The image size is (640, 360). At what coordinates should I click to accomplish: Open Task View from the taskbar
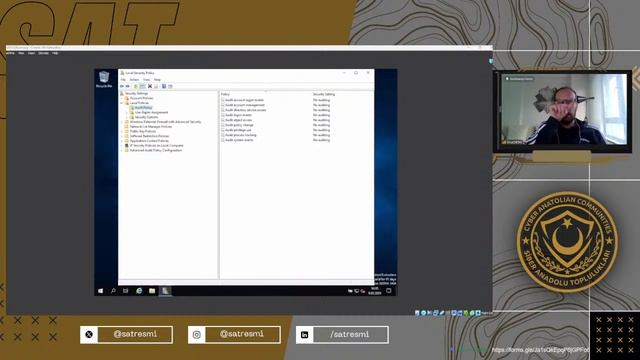pyautogui.click(x=126, y=291)
